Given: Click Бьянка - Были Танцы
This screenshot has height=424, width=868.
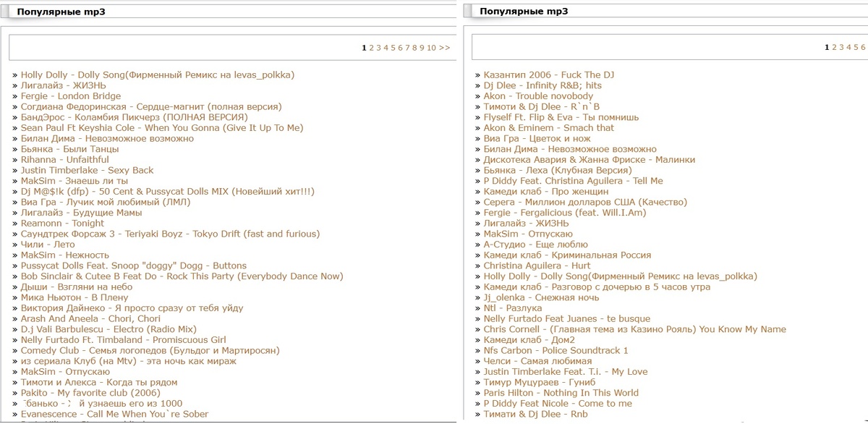Looking at the screenshot, I should coord(70,149).
